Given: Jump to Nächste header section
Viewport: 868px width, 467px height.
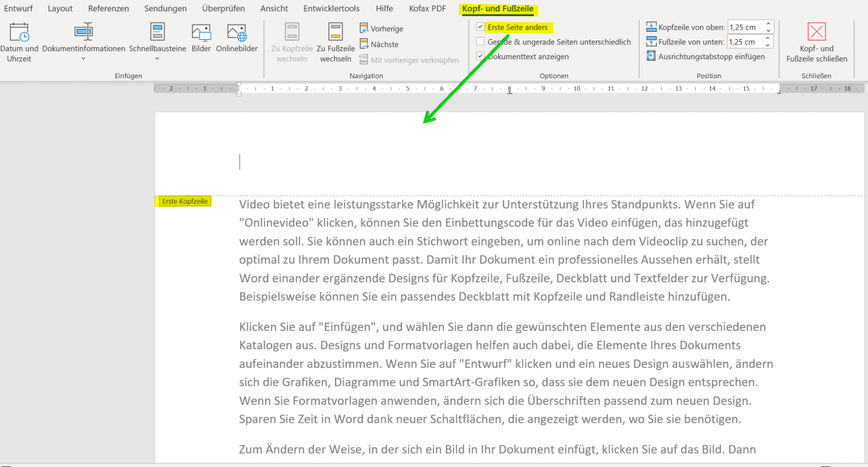Looking at the screenshot, I should coord(379,44).
